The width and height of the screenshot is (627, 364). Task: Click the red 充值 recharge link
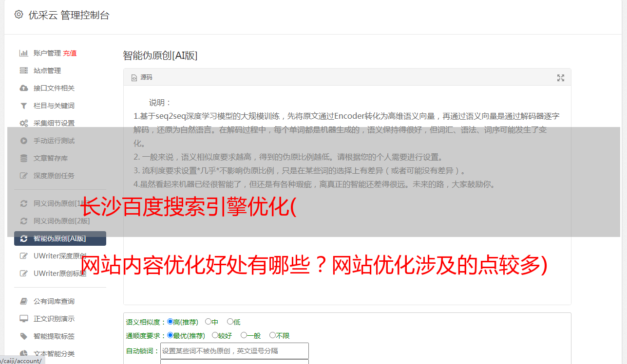[70, 53]
